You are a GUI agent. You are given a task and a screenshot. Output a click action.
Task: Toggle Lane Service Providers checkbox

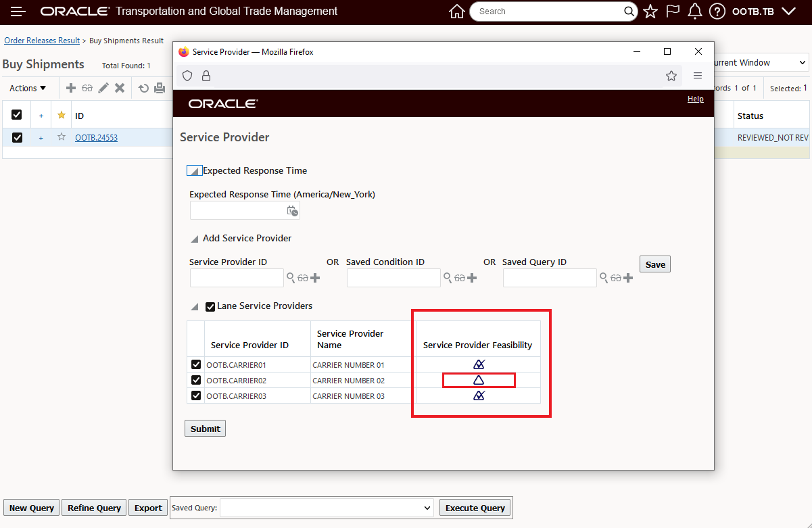[210, 307]
